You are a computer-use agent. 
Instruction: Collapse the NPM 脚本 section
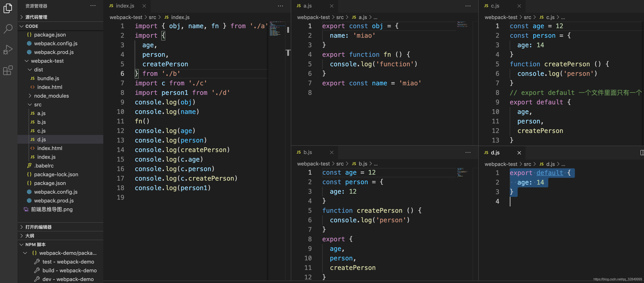(60, 244)
